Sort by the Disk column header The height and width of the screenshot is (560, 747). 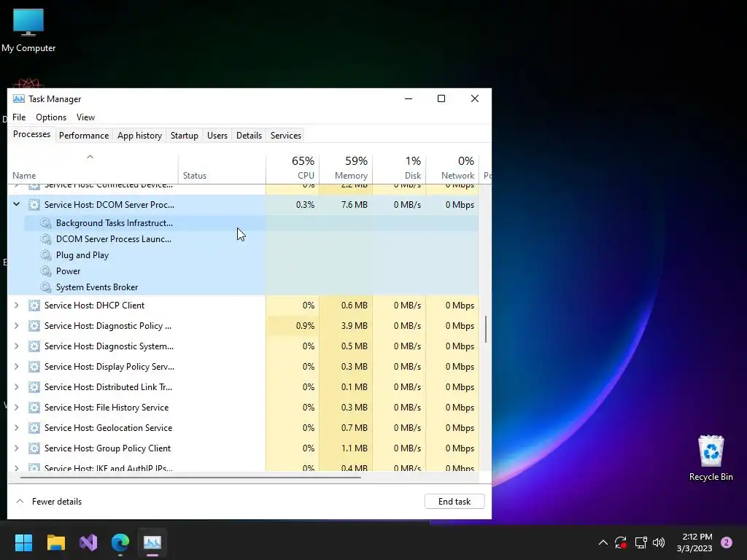pos(399,168)
